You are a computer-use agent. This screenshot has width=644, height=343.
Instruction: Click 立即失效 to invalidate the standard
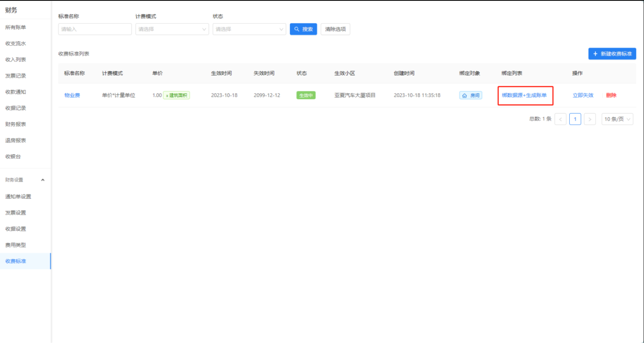click(x=583, y=96)
